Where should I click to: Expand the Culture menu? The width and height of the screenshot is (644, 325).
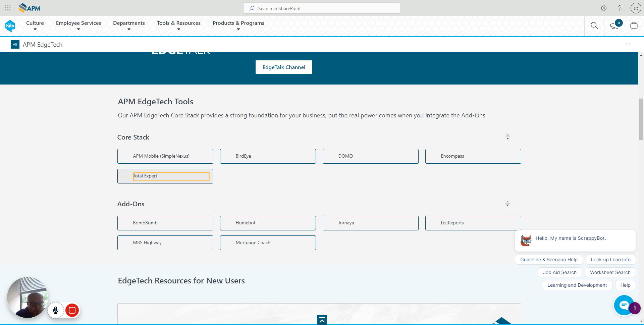35,26
